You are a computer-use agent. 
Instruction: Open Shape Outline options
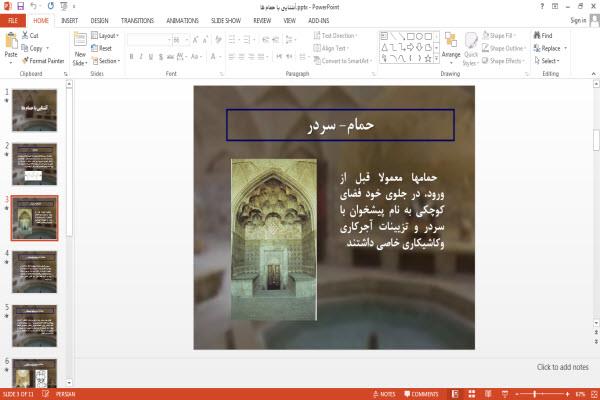point(504,48)
